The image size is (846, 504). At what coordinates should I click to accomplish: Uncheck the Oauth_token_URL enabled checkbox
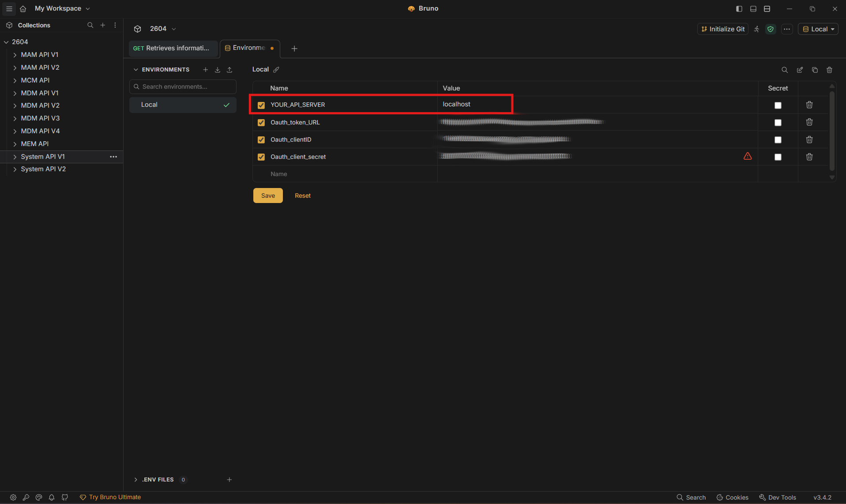pos(261,122)
